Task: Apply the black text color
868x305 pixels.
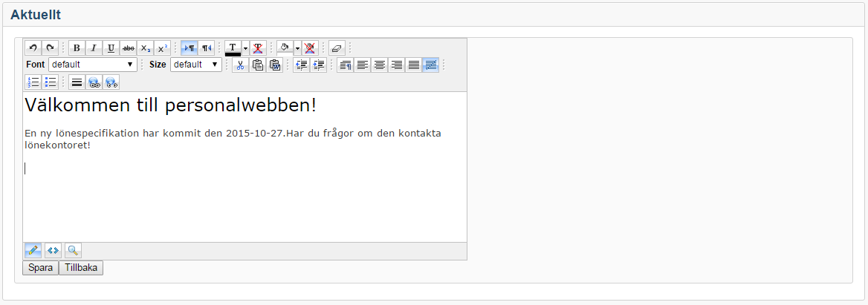Action: point(233,48)
